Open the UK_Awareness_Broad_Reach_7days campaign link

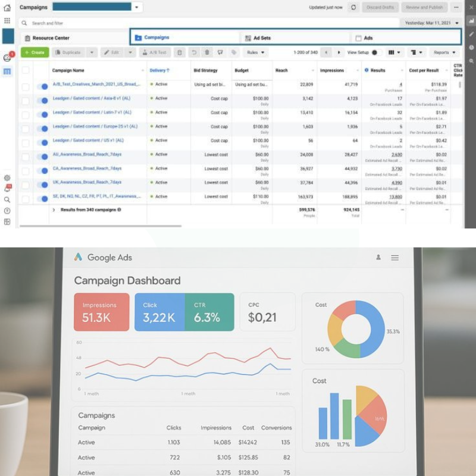(87, 183)
